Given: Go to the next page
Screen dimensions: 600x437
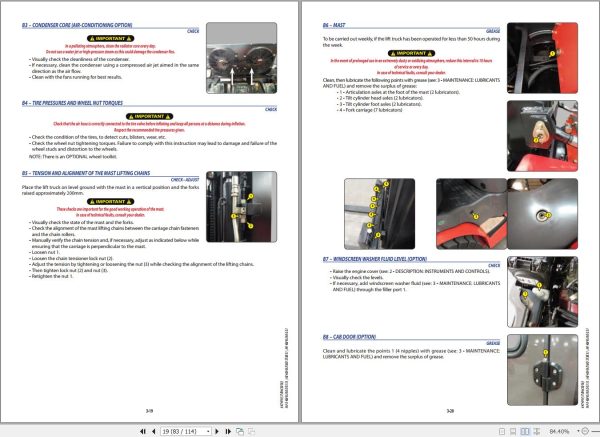Looking at the screenshot, I should (x=217, y=431).
